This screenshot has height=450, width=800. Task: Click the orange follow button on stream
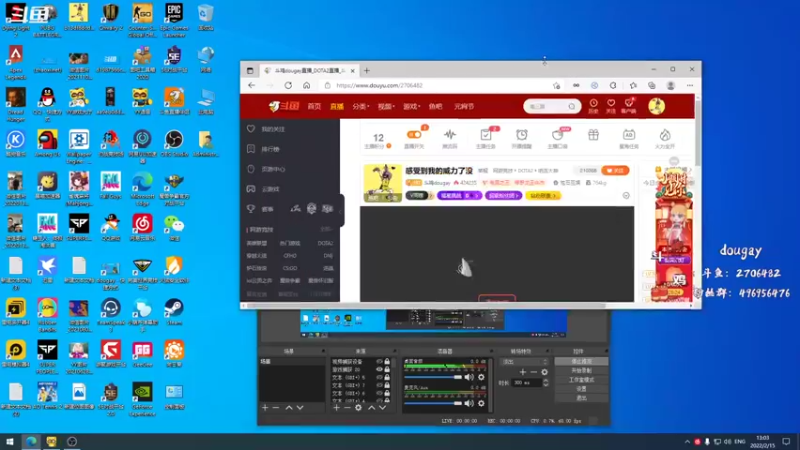(x=615, y=170)
